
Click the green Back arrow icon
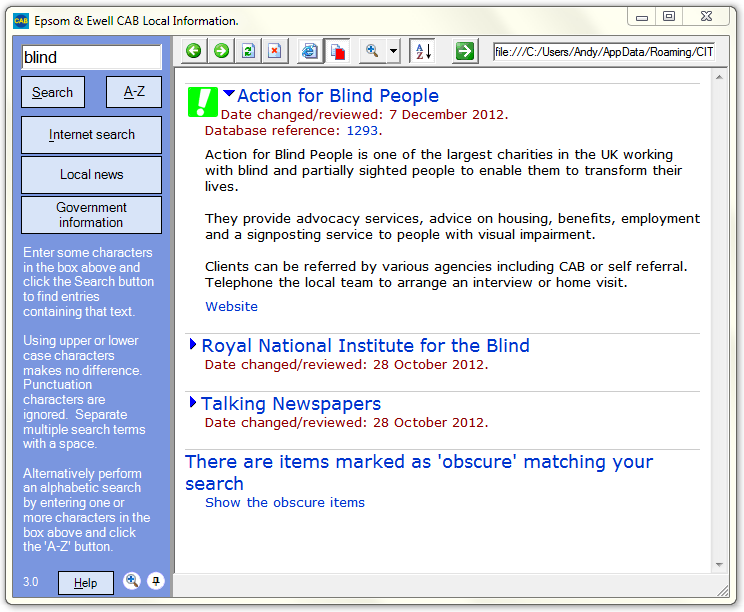194,51
